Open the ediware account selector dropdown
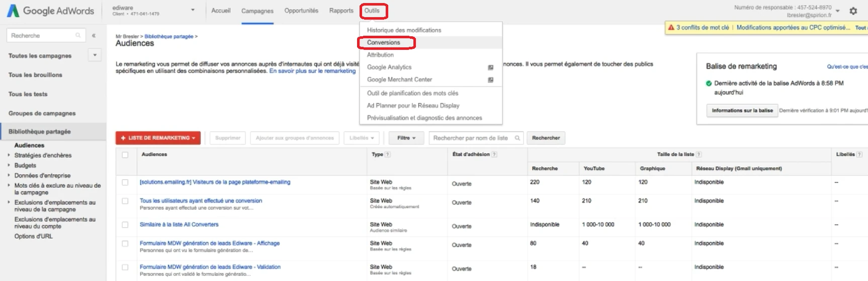The height and width of the screenshot is (281, 868). click(x=193, y=10)
